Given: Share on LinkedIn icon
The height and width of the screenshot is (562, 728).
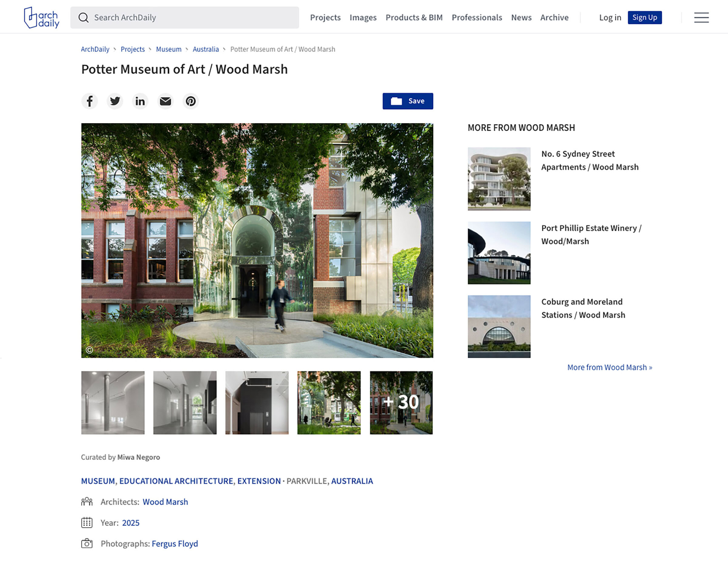Looking at the screenshot, I should pyautogui.click(x=140, y=101).
